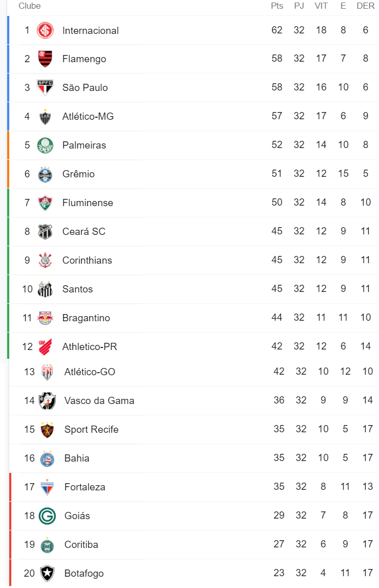Viewport: 379px width, 588px height.
Task: Select the Fortaleza team row name
Action: pos(85,487)
